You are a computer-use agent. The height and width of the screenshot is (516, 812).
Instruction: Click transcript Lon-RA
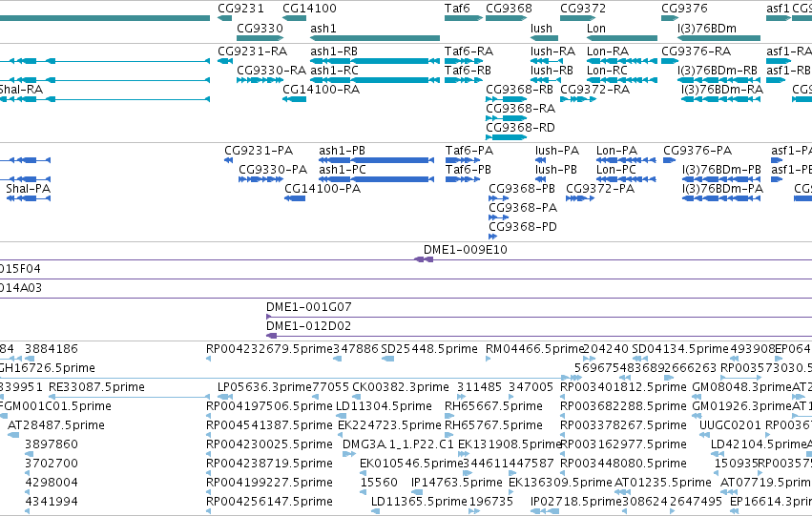click(x=608, y=52)
